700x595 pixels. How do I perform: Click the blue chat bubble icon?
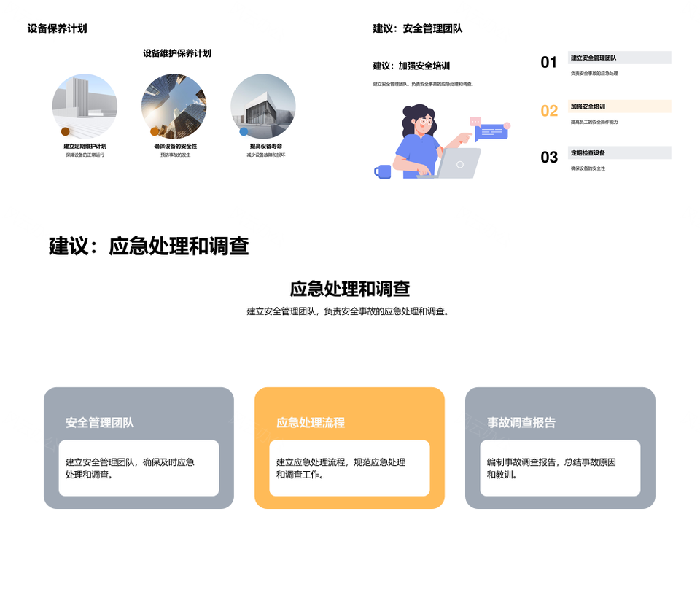coord(491,133)
